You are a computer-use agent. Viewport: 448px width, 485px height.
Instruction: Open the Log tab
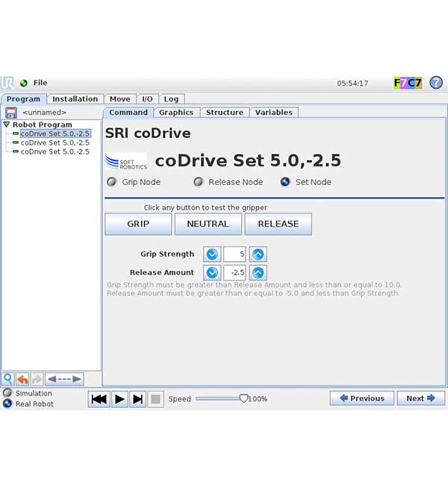point(171,99)
